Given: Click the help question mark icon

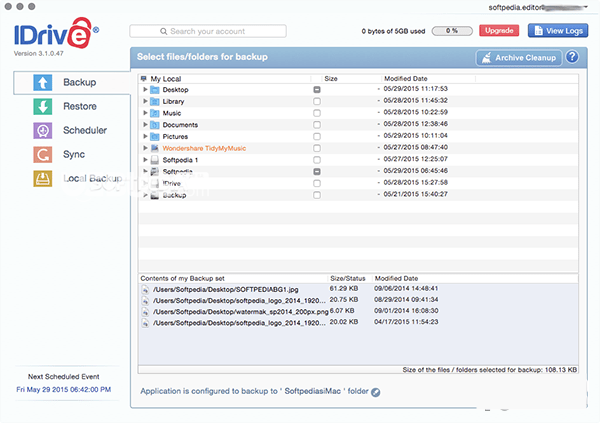Looking at the screenshot, I should [x=572, y=57].
